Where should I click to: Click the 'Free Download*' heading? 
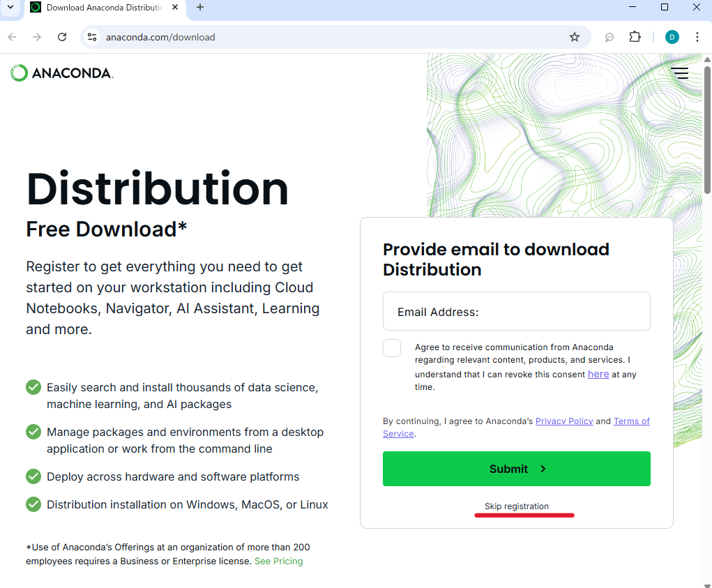[x=106, y=229]
